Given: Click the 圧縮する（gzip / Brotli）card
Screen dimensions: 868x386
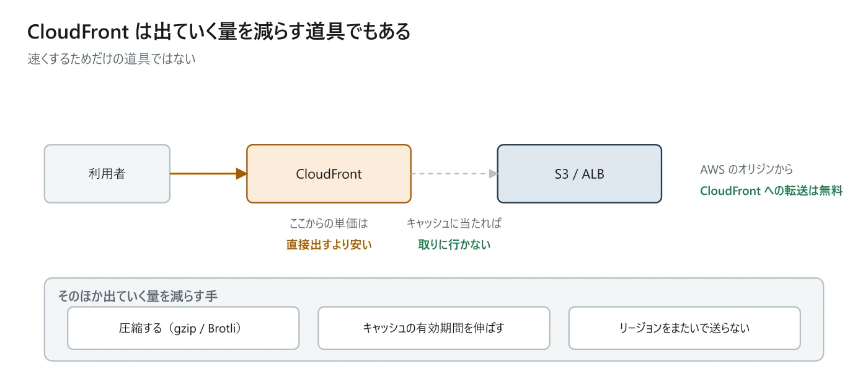Looking at the screenshot, I should click(183, 328).
